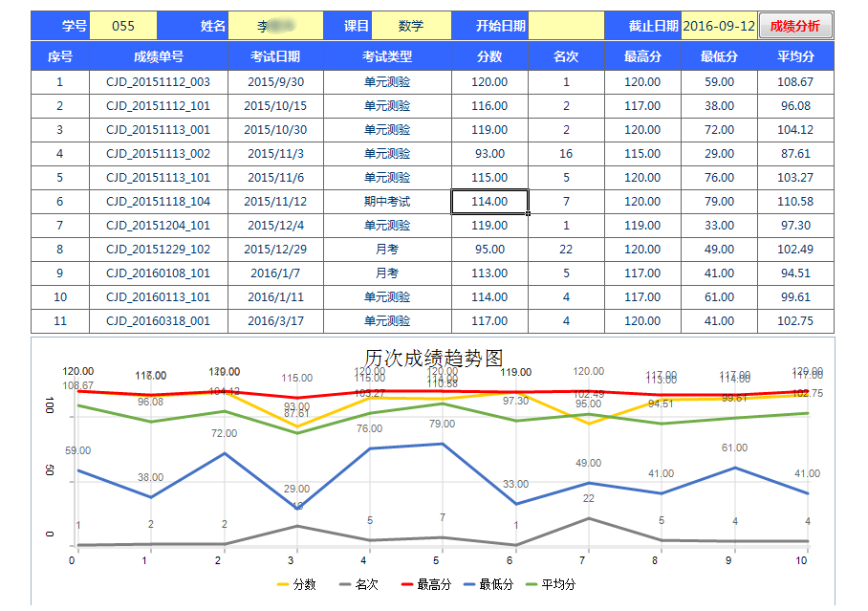The height and width of the screenshot is (611, 868).
Task: Click the 名次 legend entry
Action: (358, 584)
